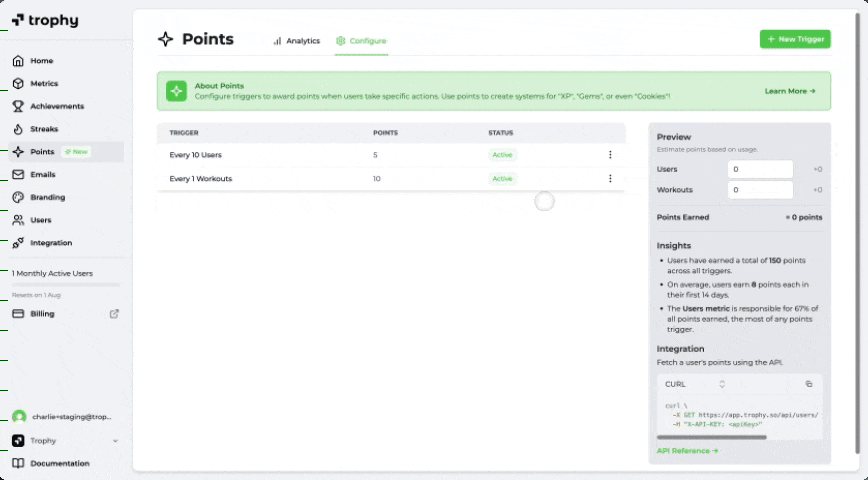Click the Branding palette icon
The image size is (868, 480).
pyautogui.click(x=18, y=197)
